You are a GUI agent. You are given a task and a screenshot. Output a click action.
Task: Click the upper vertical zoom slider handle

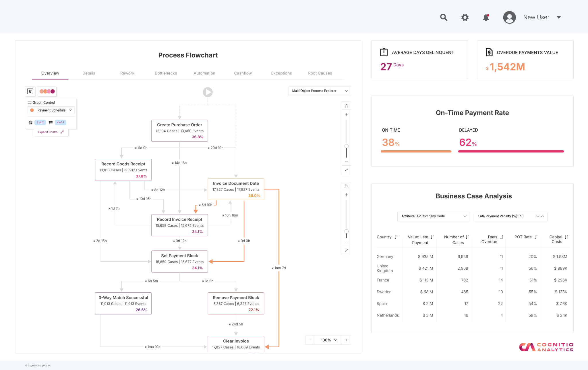click(x=347, y=146)
